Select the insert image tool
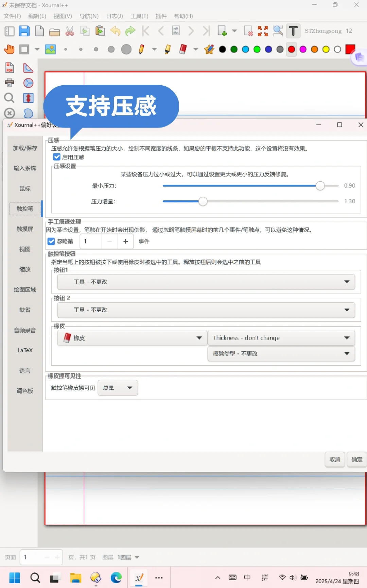Screen dimensions: 367x588 click(50, 49)
